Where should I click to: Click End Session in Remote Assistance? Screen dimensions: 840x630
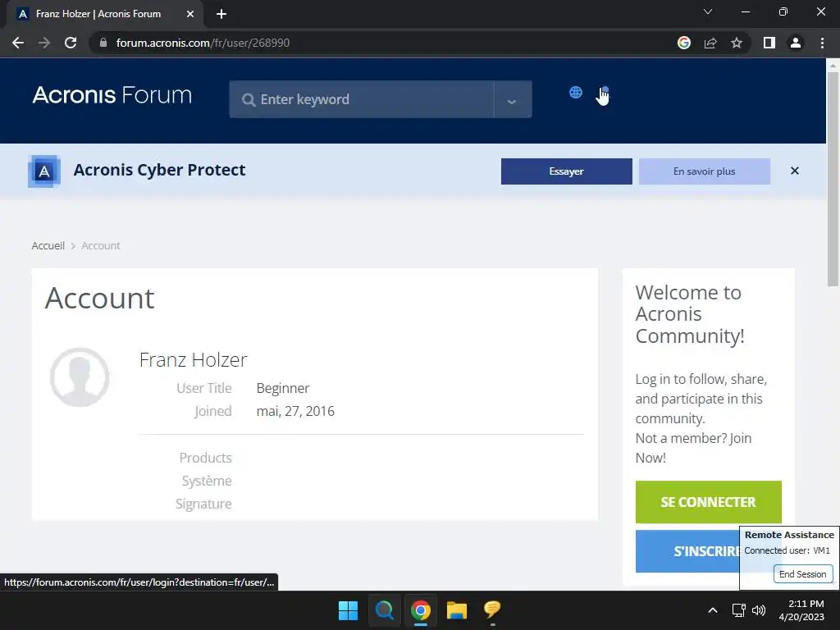click(802, 573)
